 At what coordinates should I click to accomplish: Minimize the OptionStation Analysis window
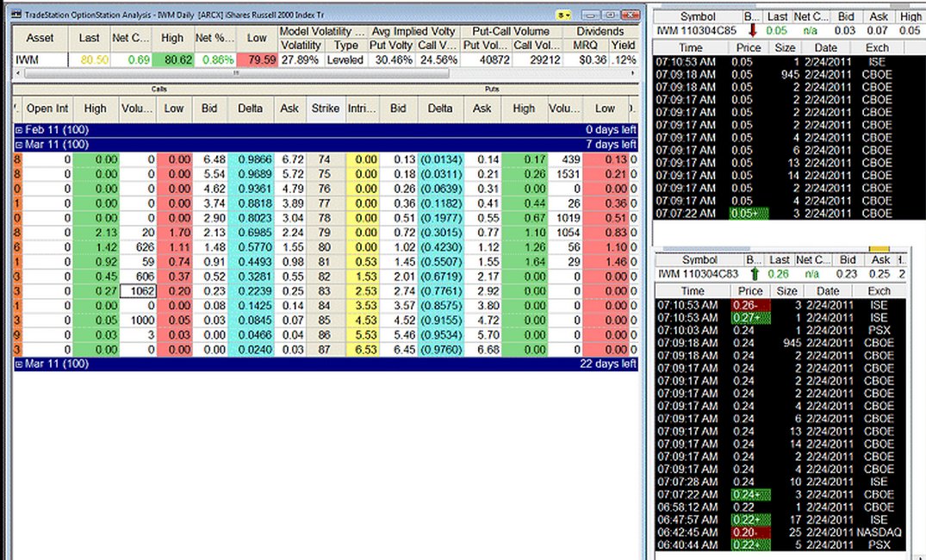click(591, 15)
